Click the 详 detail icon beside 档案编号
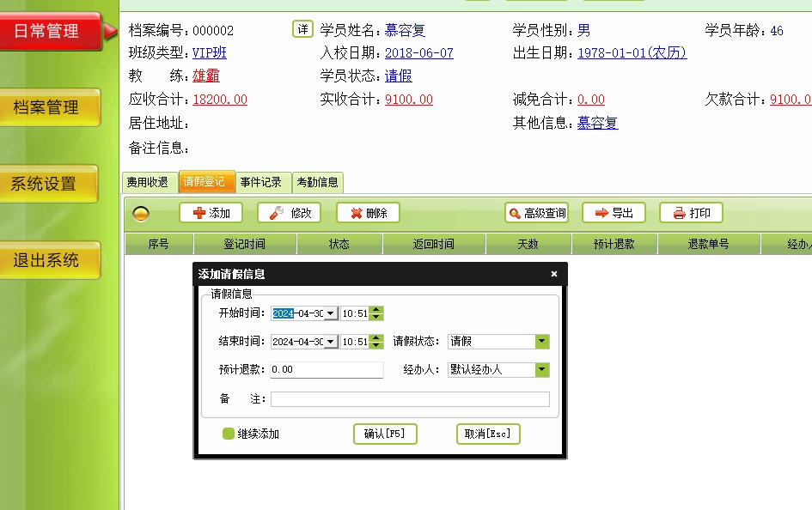812x510 pixels. 302,29
